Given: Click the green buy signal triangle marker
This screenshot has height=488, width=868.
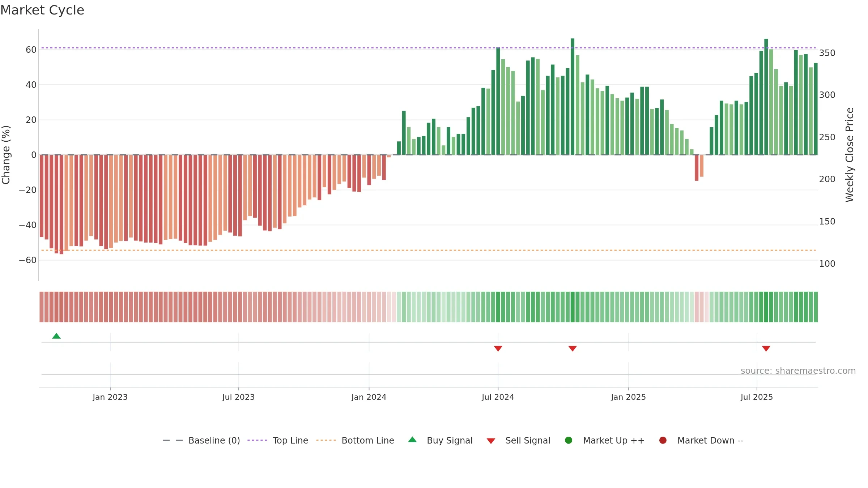Looking at the screenshot, I should [x=56, y=336].
